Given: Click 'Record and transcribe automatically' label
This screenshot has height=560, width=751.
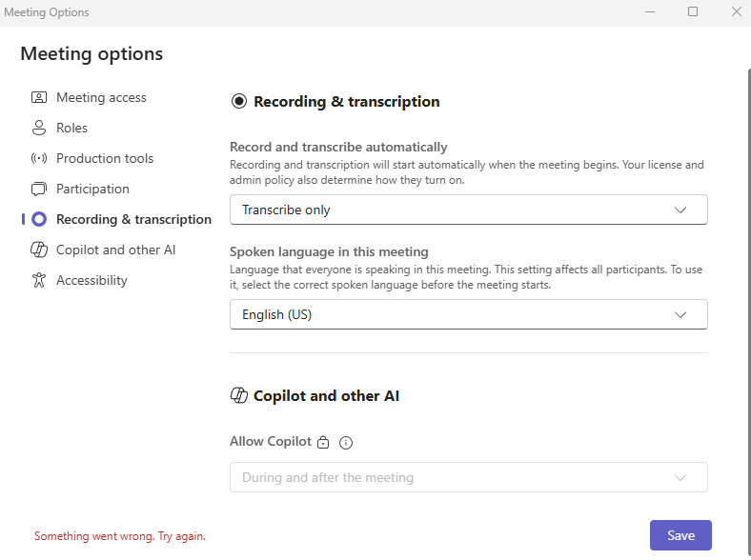Looking at the screenshot, I should pyautogui.click(x=338, y=147).
